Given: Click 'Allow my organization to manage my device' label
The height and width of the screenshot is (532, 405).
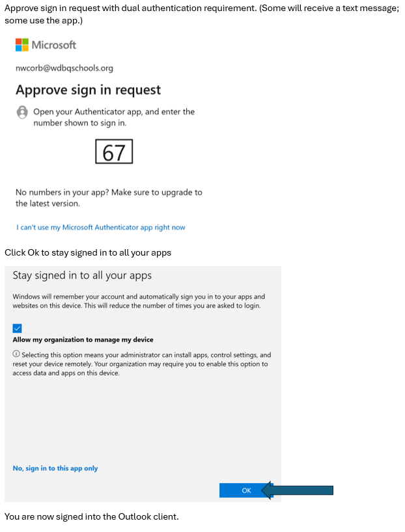Looking at the screenshot, I should 83,339.
